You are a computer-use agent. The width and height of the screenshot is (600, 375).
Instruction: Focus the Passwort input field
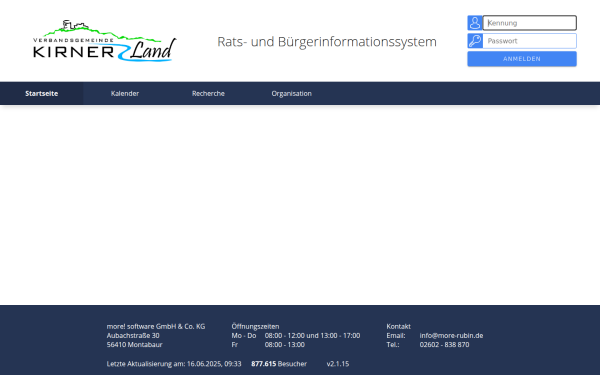point(530,41)
